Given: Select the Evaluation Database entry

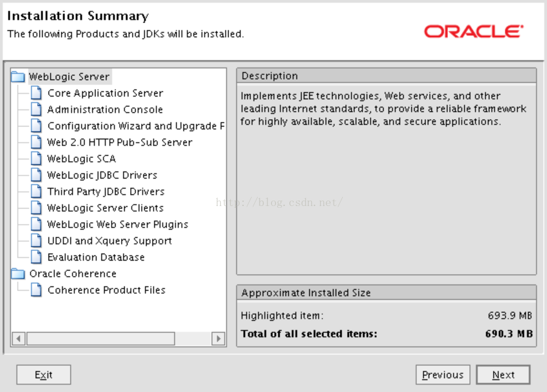Looking at the screenshot, I should (x=96, y=257).
